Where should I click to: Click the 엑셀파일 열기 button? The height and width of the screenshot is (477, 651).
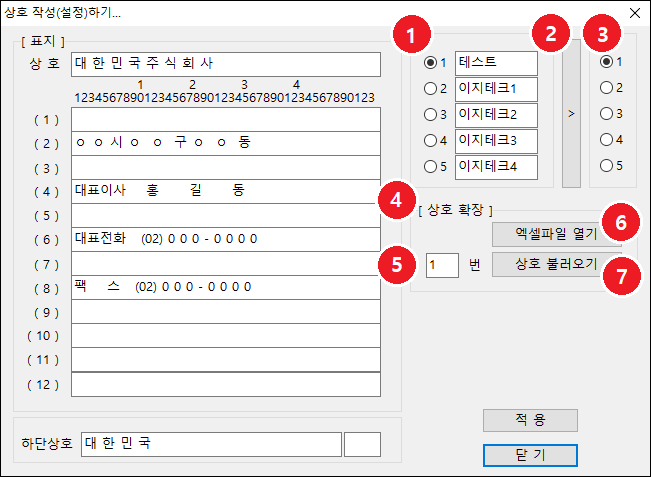[556, 234]
